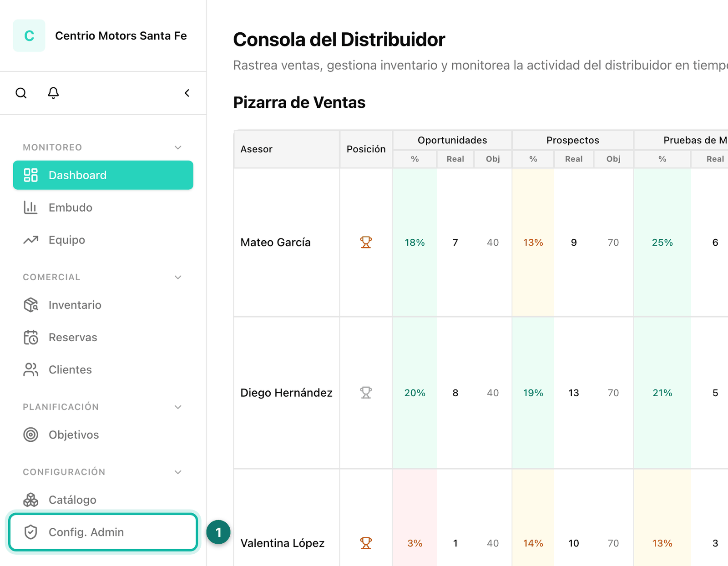Click Oportunidades Real subheader
728x566 pixels.
(x=455, y=159)
